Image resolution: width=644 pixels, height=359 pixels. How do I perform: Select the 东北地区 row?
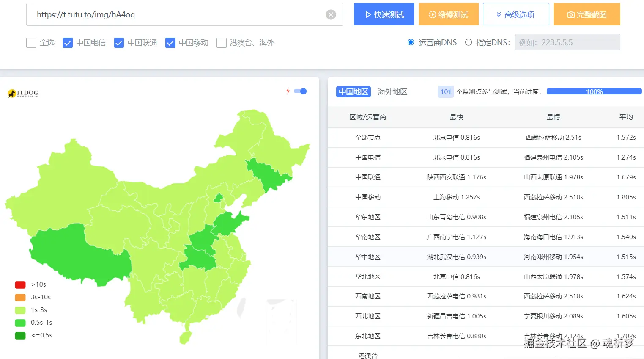coord(486,336)
